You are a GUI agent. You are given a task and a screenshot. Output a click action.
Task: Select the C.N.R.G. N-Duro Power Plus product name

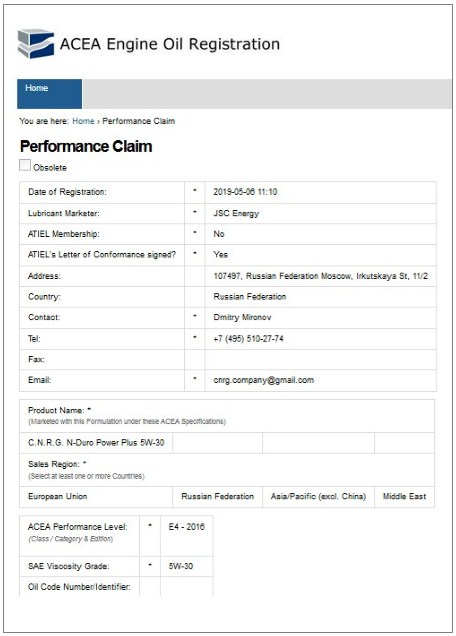(96, 443)
